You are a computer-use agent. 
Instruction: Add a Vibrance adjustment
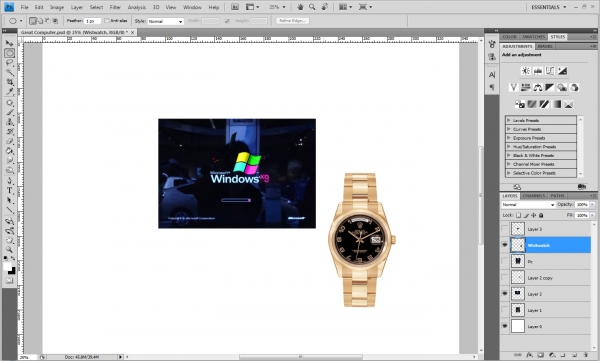514,87
